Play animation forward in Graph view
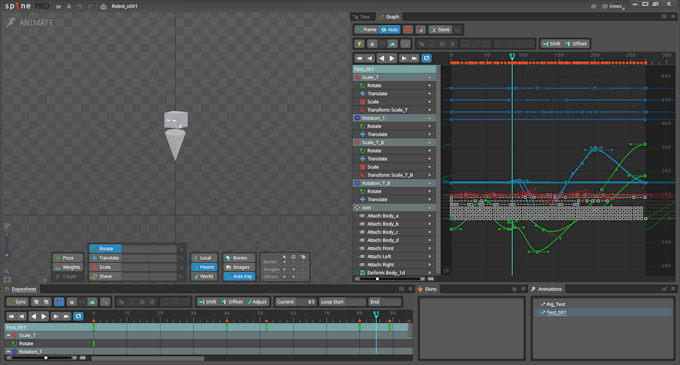Image resolution: width=680 pixels, height=365 pixels. [392, 58]
